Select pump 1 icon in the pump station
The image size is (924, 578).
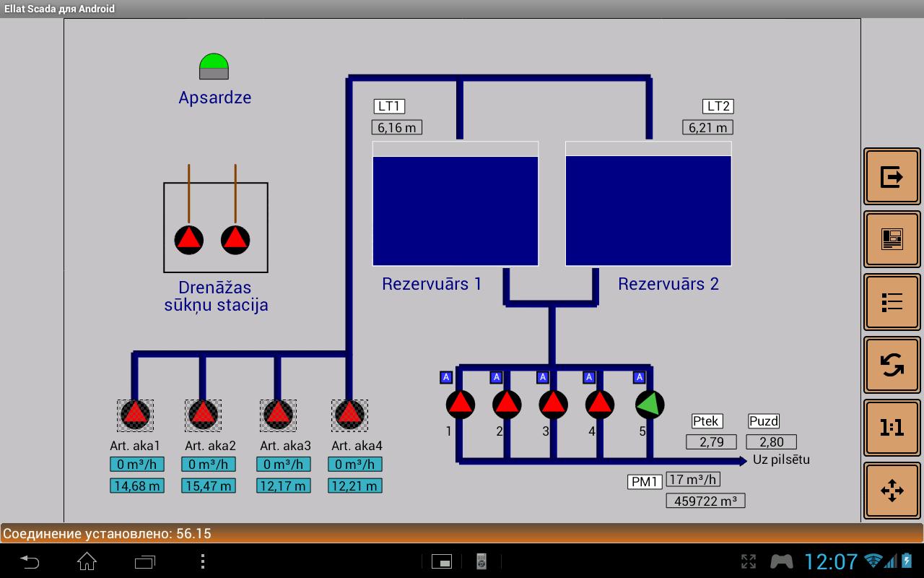[461, 403]
